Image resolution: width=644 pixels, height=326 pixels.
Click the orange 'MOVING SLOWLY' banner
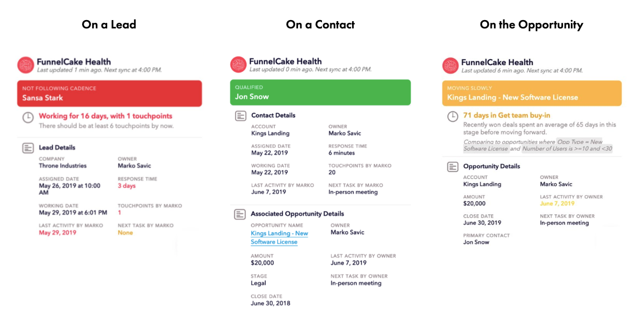[x=531, y=93]
